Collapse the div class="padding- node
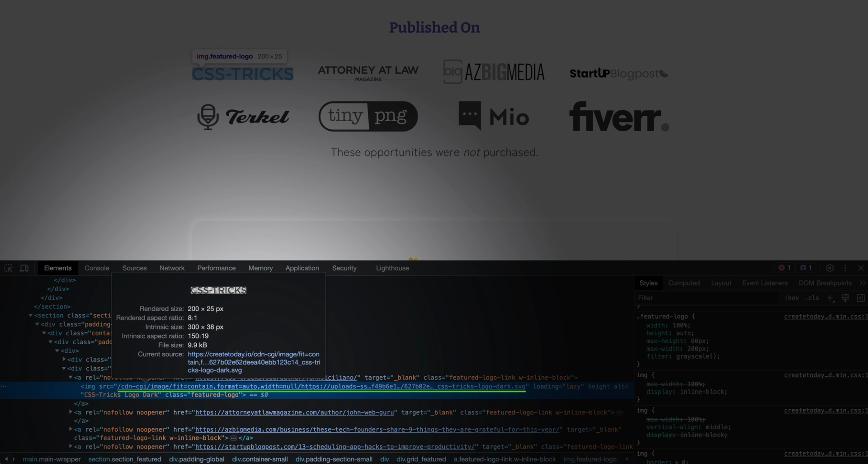This screenshot has height=464, width=868. [x=38, y=324]
